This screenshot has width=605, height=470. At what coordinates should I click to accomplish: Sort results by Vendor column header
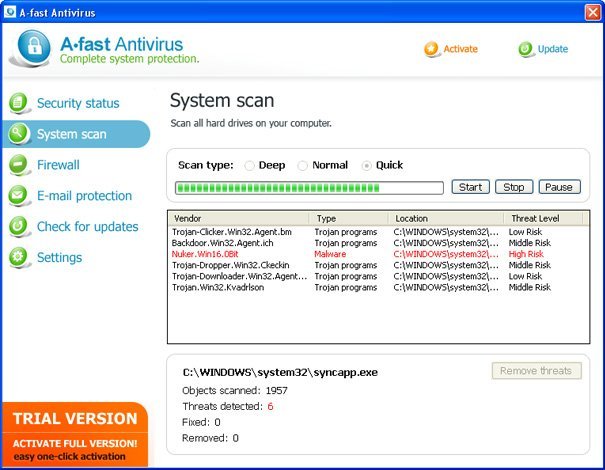[238, 218]
